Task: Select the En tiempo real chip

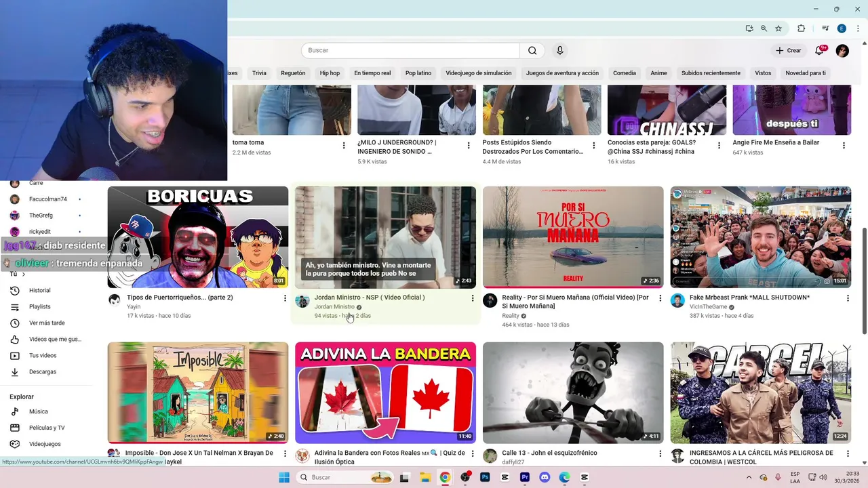Action: [x=372, y=73]
